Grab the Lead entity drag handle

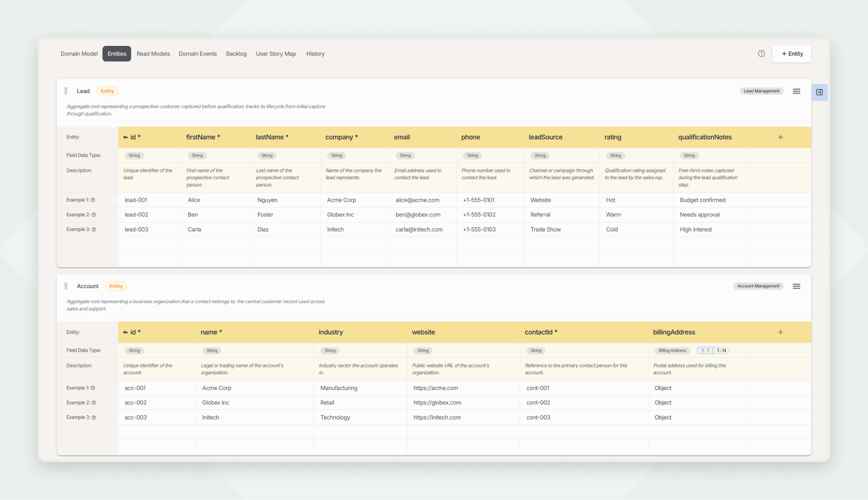tap(66, 91)
